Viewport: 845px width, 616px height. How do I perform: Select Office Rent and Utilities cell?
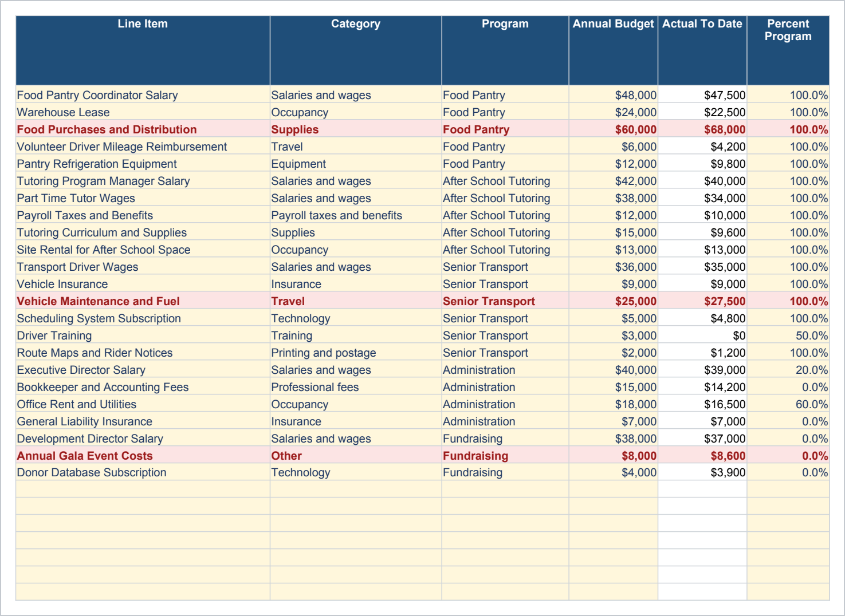pyautogui.click(x=143, y=404)
